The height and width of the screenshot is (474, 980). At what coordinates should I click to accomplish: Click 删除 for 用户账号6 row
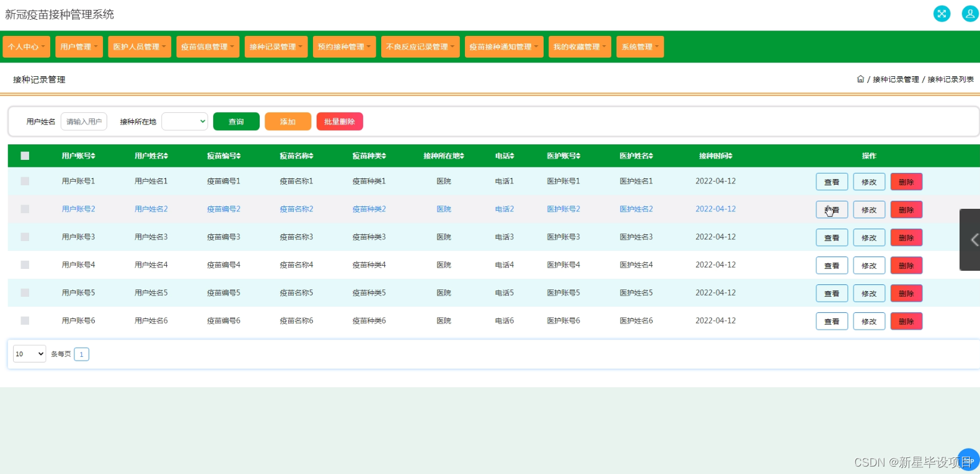906,321
